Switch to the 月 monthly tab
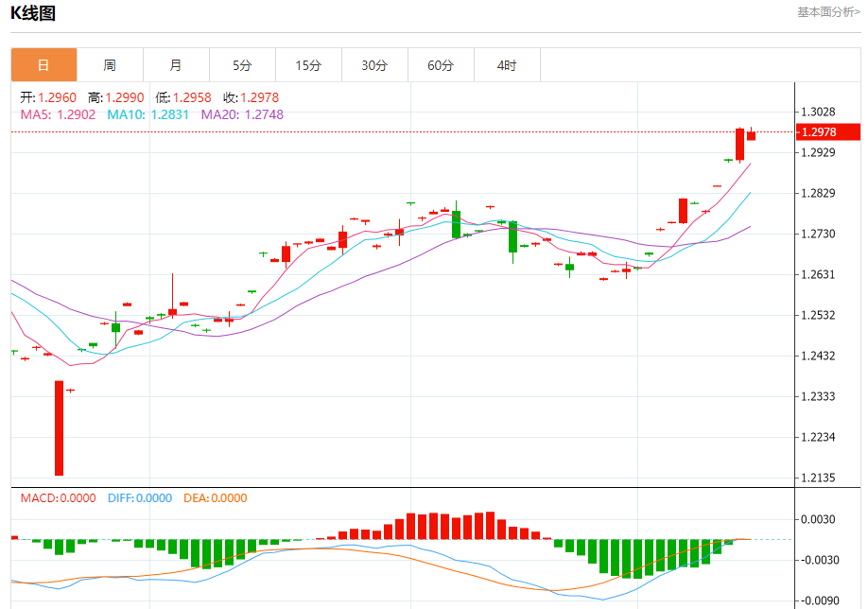The image size is (868, 609). (176, 64)
